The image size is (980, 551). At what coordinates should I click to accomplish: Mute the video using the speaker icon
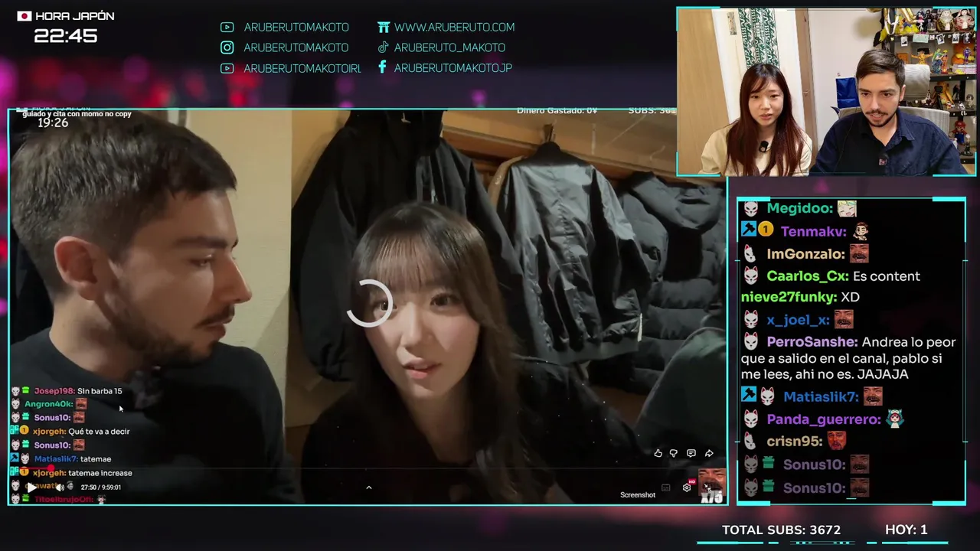(x=60, y=487)
